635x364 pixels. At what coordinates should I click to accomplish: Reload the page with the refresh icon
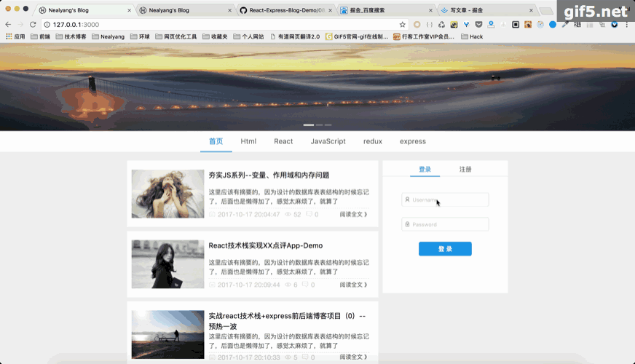click(33, 25)
